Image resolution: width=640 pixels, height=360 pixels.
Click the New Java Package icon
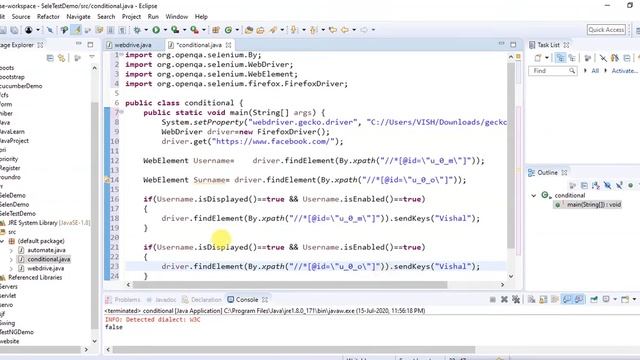[x=216, y=30]
